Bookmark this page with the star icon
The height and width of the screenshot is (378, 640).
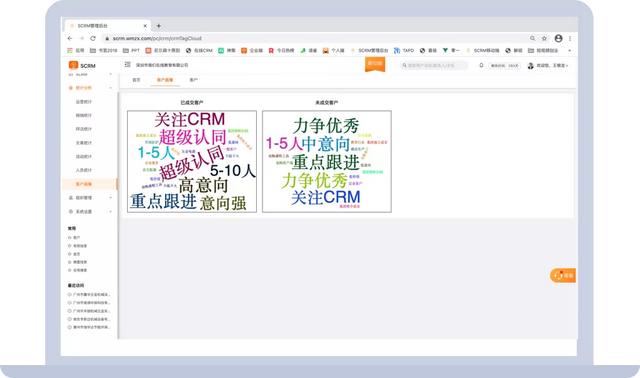click(544, 38)
